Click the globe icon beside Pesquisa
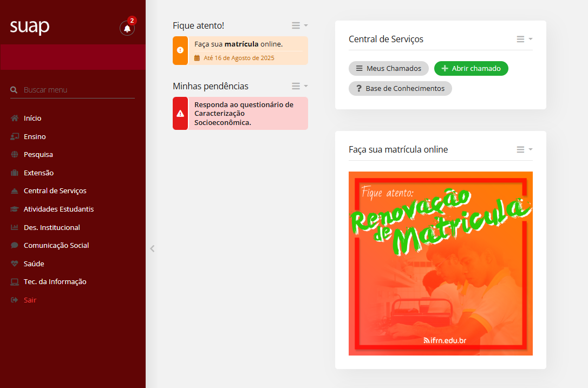Screen dimensions: 588x388 [15, 154]
